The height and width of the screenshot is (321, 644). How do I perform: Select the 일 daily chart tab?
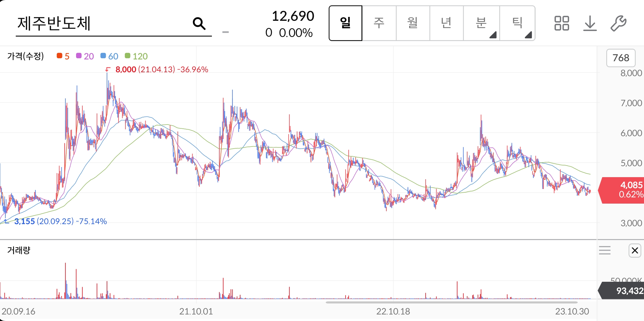(x=345, y=23)
